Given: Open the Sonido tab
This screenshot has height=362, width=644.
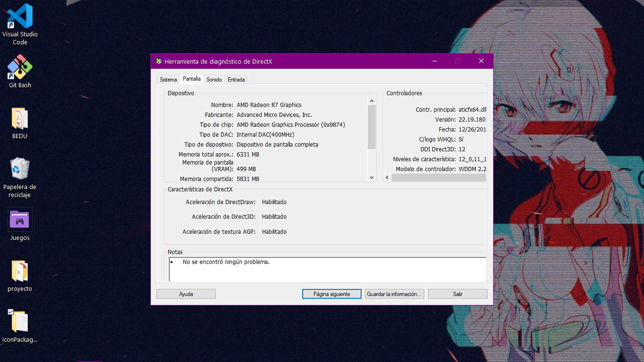Looking at the screenshot, I should coord(214,80).
